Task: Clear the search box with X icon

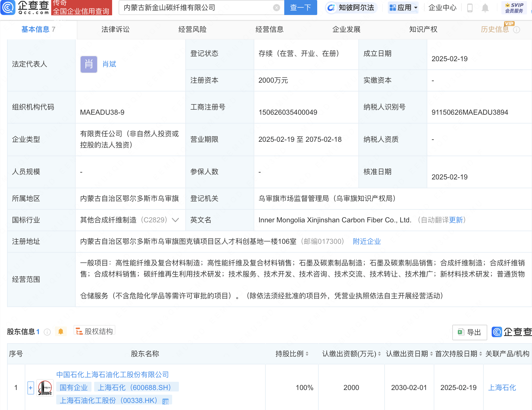Action: tap(276, 8)
